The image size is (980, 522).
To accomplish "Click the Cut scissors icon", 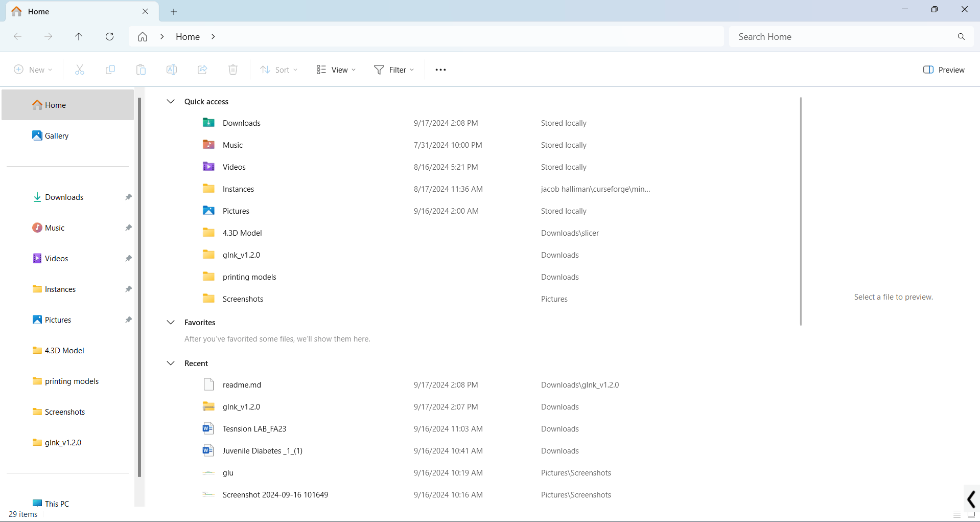I will (x=80, y=70).
